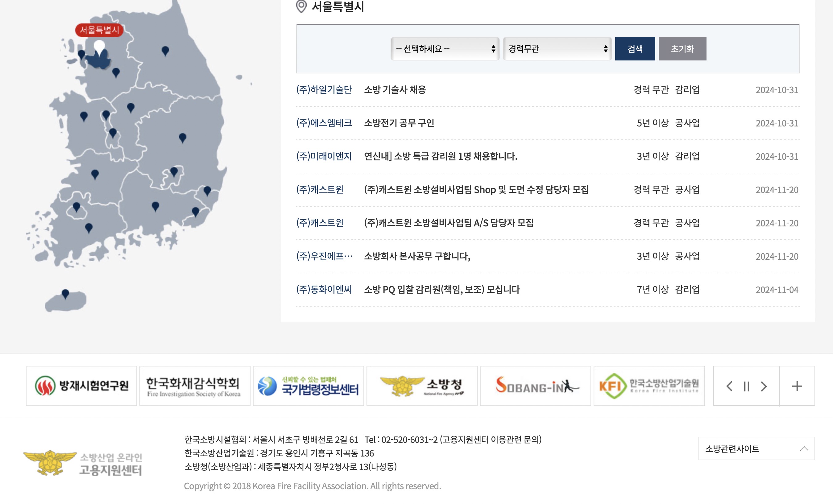Viewport: 833px width, 504px height.
Task: Click the 서울특별시 red map label
Action: point(99,30)
